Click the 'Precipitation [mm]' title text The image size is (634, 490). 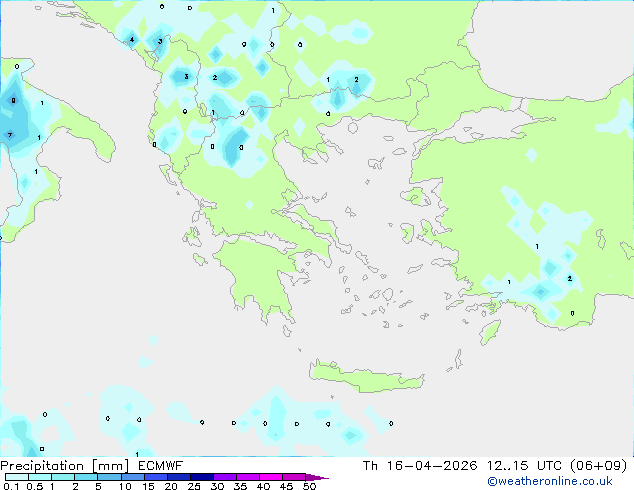(x=64, y=466)
